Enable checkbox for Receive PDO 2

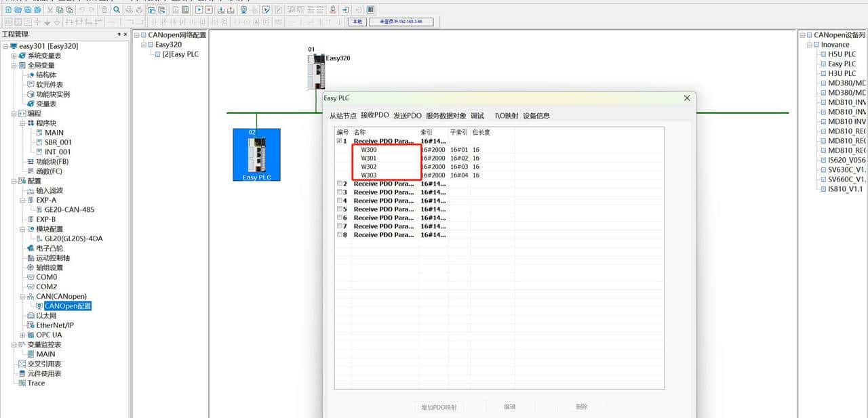[339, 184]
